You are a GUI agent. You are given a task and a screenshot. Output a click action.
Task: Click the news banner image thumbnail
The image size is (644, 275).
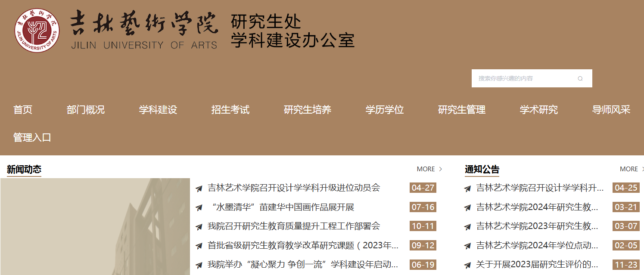[x=95, y=226]
